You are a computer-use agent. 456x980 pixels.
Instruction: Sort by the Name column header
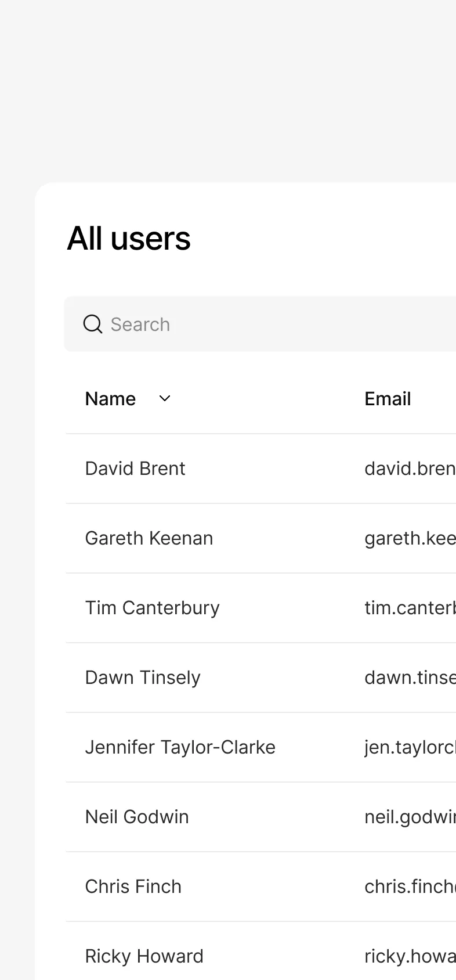[110, 399]
